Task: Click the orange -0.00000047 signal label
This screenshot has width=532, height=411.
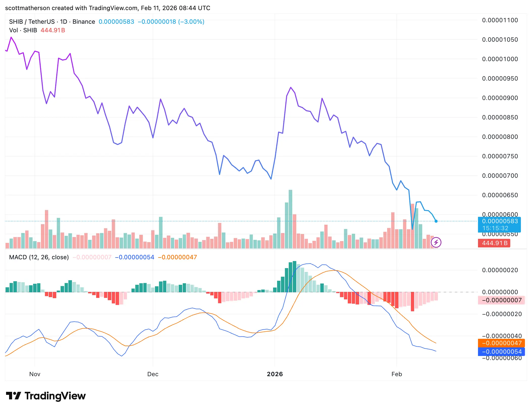Action: (x=501, y=343)
